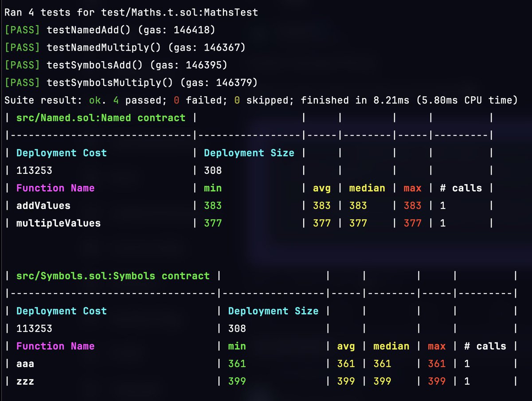Select the 'src/Symbols.sol:Symbols contract' header
This screenshot has width=532, height=401.
[x=113, y=275]
